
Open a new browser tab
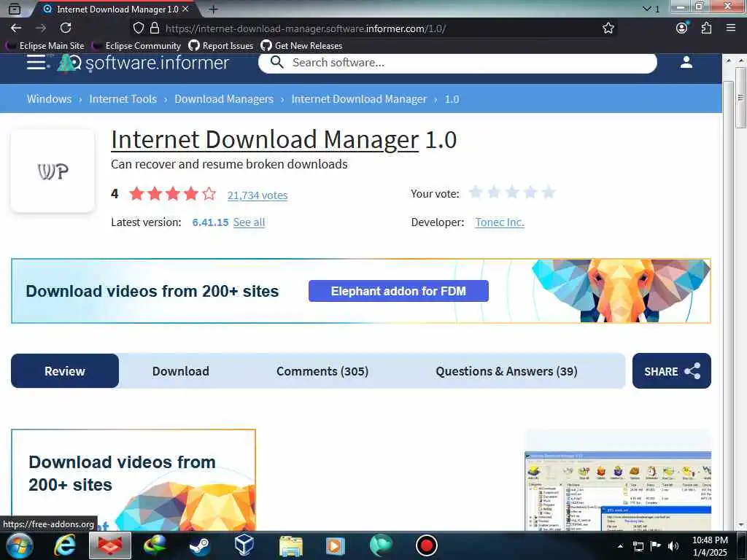coord(214,9)
